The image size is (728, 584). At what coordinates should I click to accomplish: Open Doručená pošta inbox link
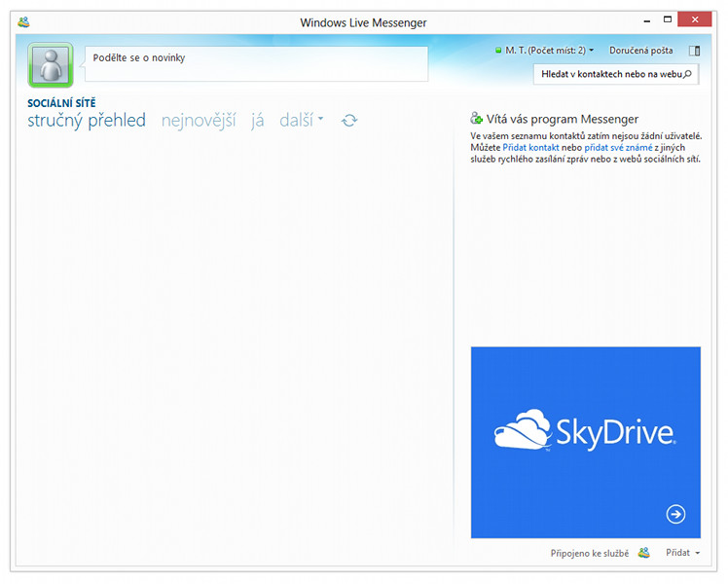[x=640, y=51]
